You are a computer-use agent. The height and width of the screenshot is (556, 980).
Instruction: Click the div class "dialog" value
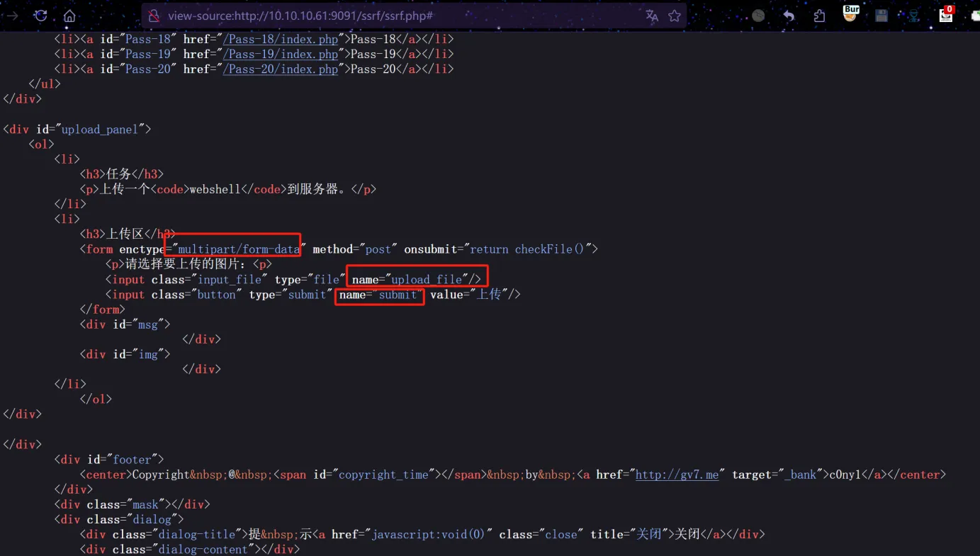click(152, 519)
